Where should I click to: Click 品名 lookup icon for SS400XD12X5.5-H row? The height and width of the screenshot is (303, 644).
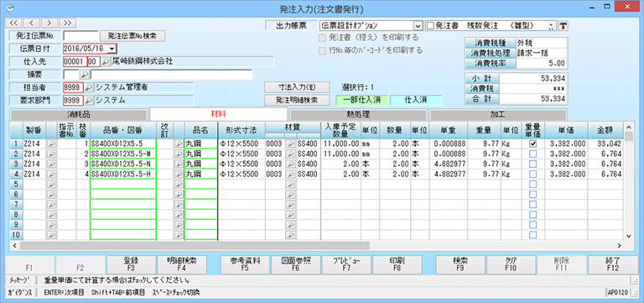pyautogui.click(x=179, y=174)
